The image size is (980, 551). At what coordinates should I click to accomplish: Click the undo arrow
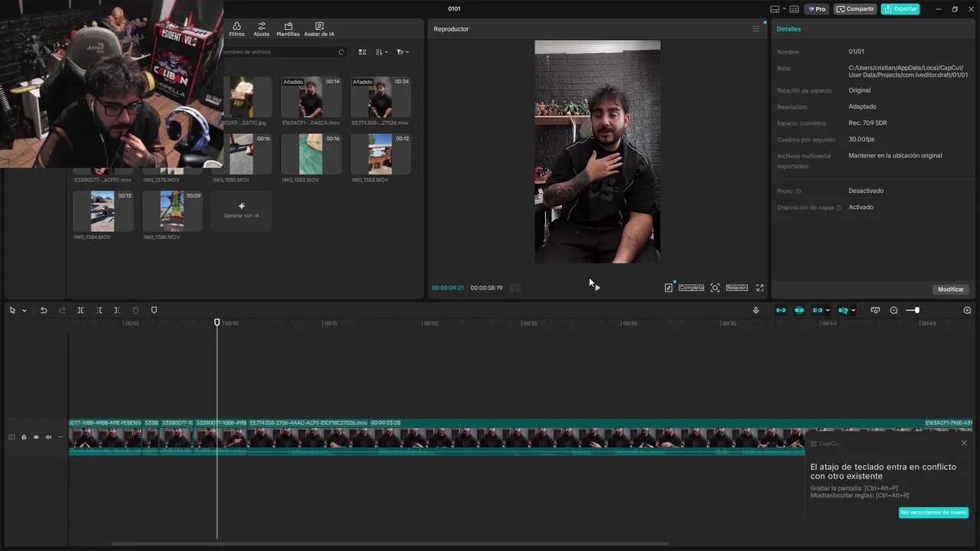tap(44, 310)
